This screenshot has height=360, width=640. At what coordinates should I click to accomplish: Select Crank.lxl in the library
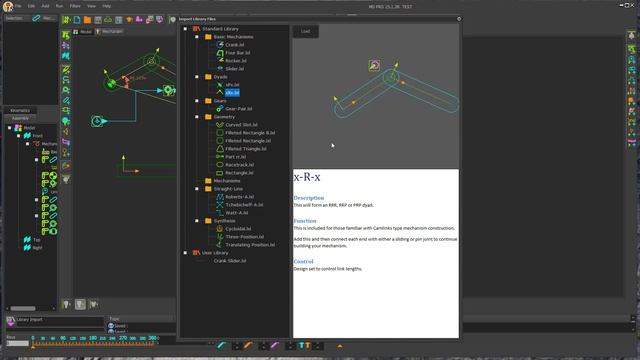point(235,45)
